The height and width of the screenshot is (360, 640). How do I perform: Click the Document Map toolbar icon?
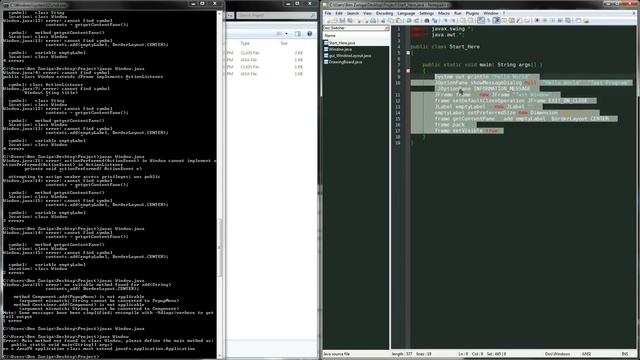[511, 20]
